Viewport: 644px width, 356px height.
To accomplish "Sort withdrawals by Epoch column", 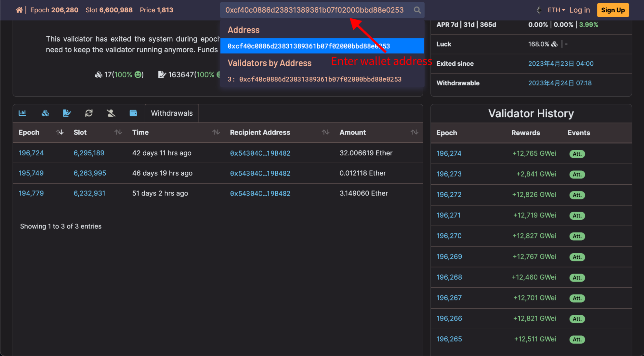I will coord(60,132).
